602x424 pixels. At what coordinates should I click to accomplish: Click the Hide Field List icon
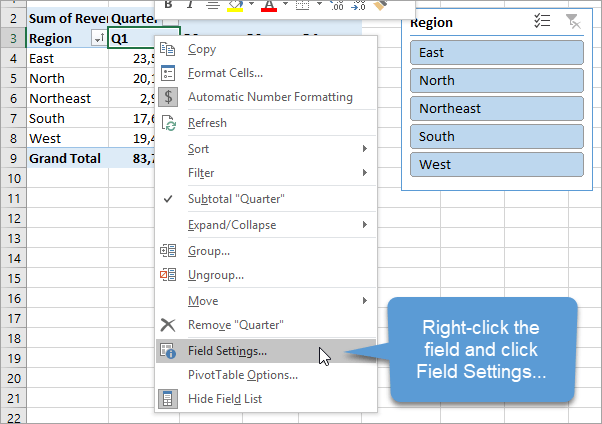coord(168,399)
